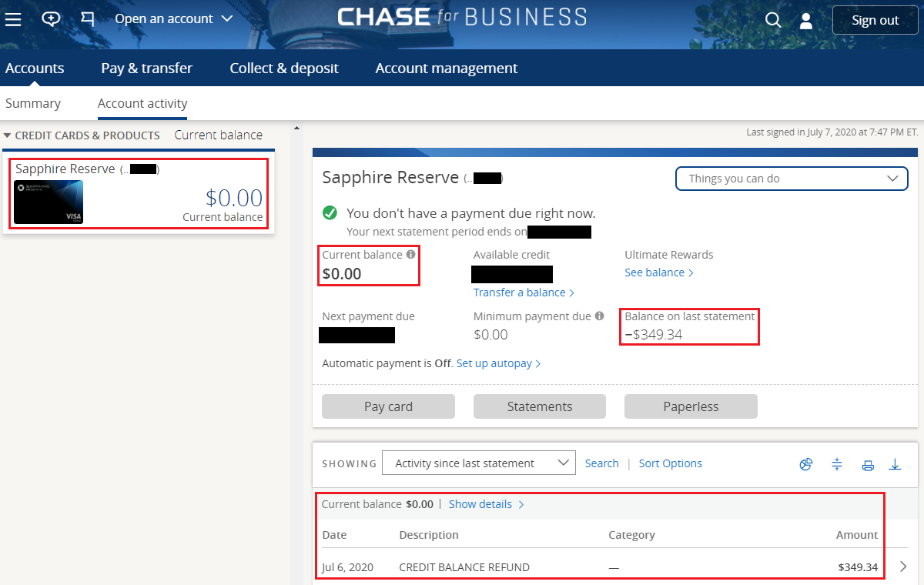Open the spending summary pie chart icon
924x585 pixels.
806,464
